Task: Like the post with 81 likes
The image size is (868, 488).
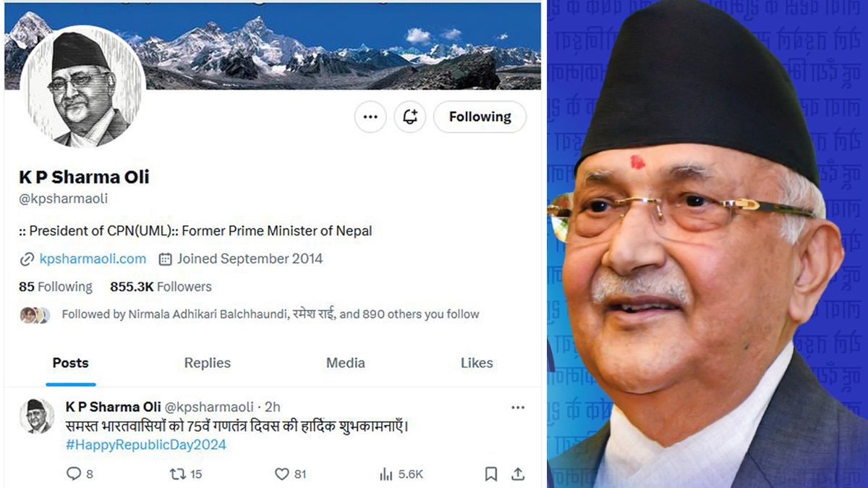Action: pyautogui.click(x=291, y=474)
